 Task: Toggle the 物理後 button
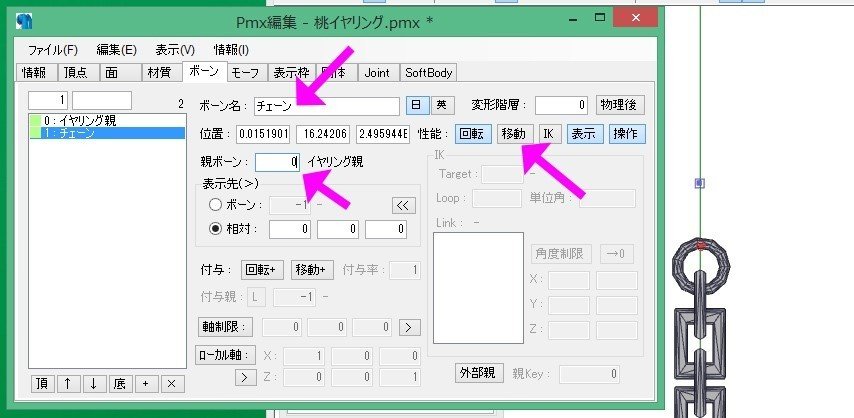tap(619, 105)
